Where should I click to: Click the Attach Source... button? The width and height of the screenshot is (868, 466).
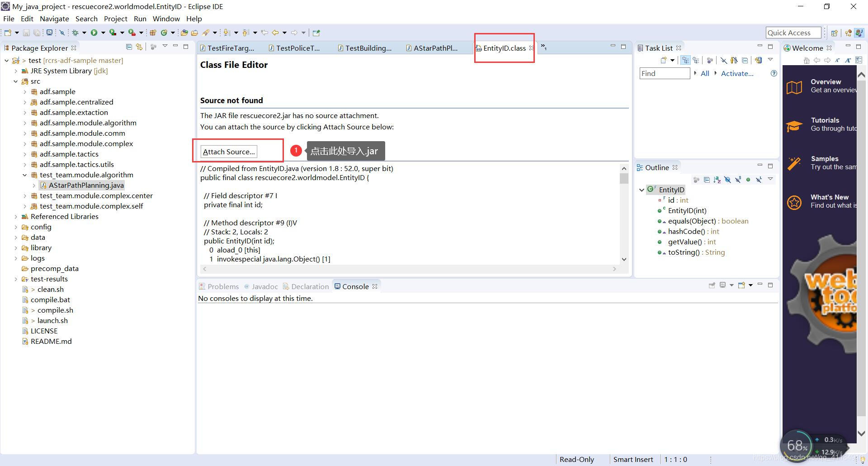coord(229,152)
